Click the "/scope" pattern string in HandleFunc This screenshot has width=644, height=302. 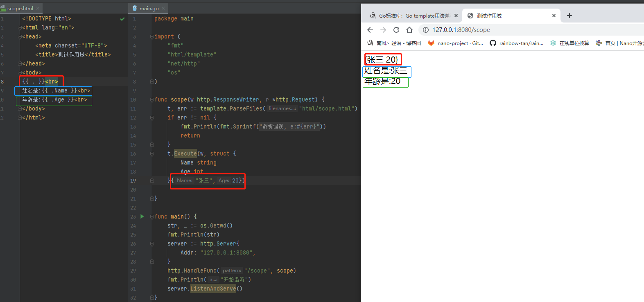[257, 271]
